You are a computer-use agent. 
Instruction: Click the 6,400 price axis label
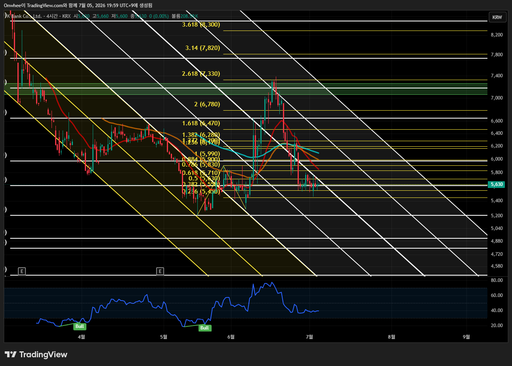pyautogui.click(x=497, y=133)
